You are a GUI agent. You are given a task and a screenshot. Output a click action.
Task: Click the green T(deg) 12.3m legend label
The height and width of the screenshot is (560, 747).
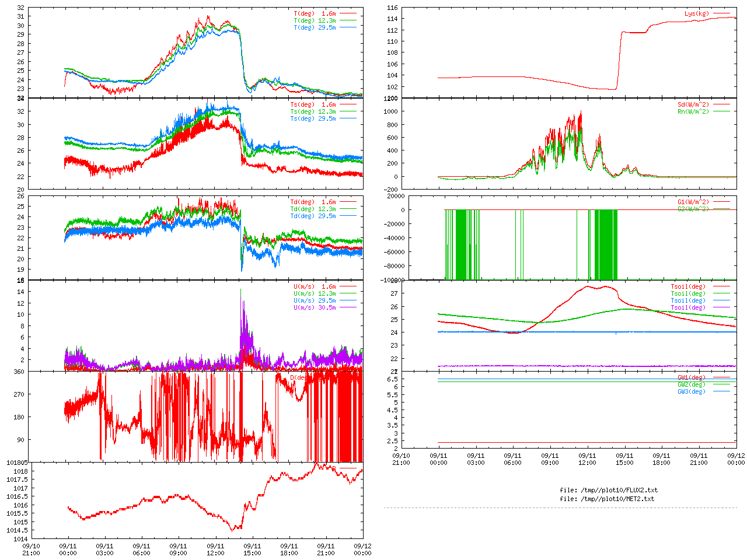[x=315, y=20]
